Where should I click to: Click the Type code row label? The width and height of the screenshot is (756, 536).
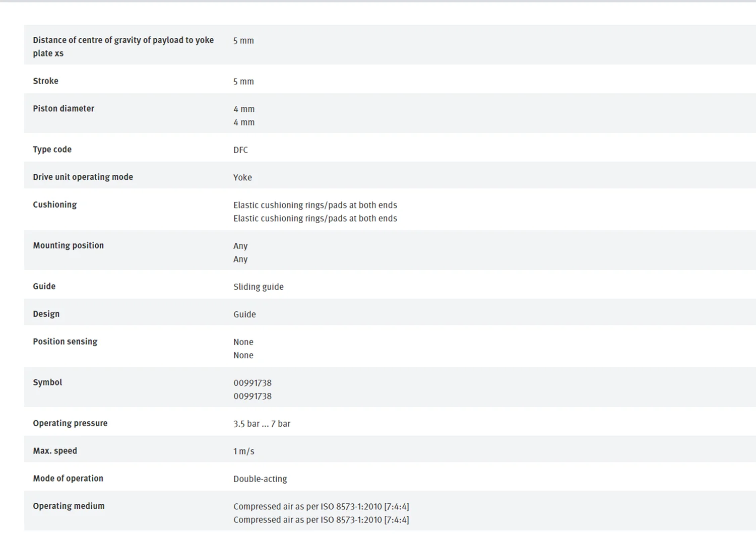click(x=52, y=150)
